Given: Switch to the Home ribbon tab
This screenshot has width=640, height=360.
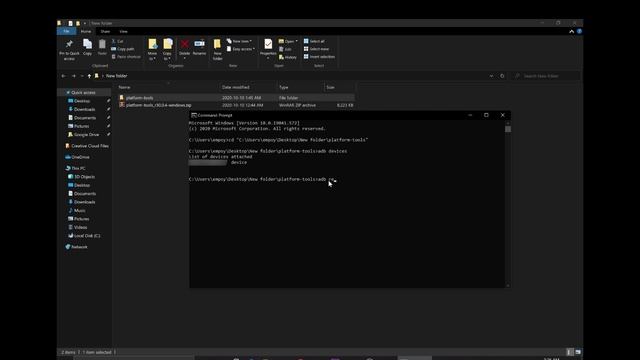Looking at the screenshot, I should click(x=86, y=31).
